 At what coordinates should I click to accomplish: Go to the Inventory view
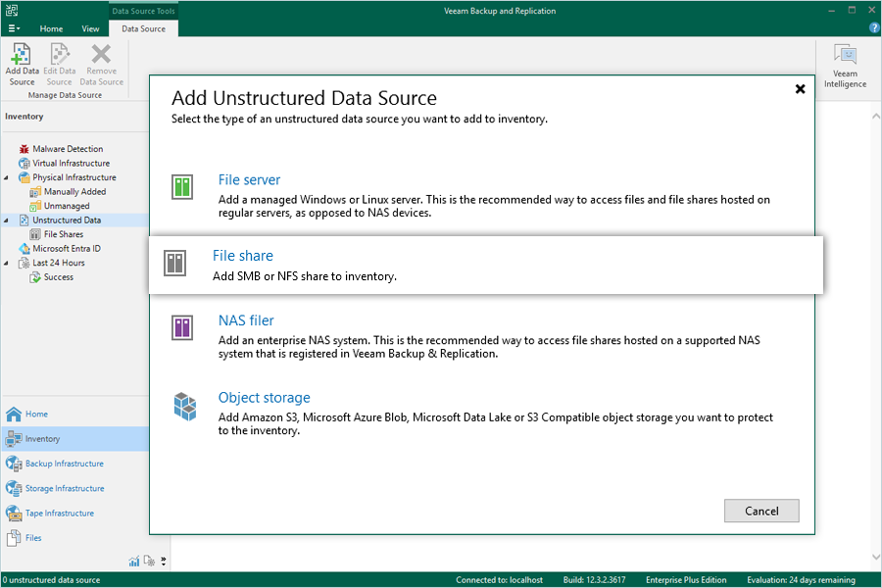[x=74, y=439]
